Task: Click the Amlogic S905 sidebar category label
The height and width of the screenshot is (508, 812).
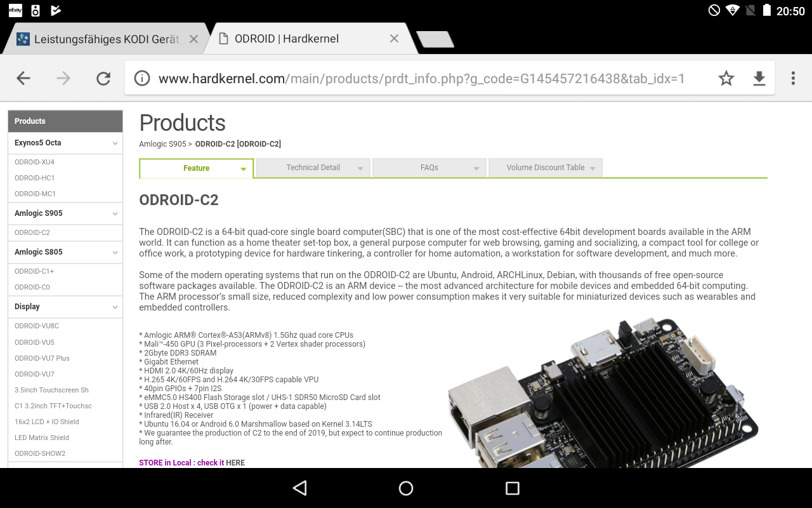Action: (39, 213)
